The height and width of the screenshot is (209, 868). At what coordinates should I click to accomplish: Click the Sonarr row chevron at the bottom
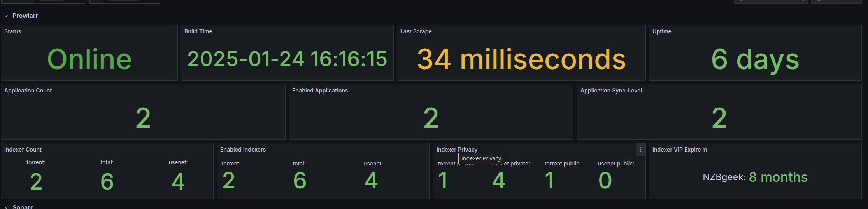pyautogui.click(x=6, y=207)
